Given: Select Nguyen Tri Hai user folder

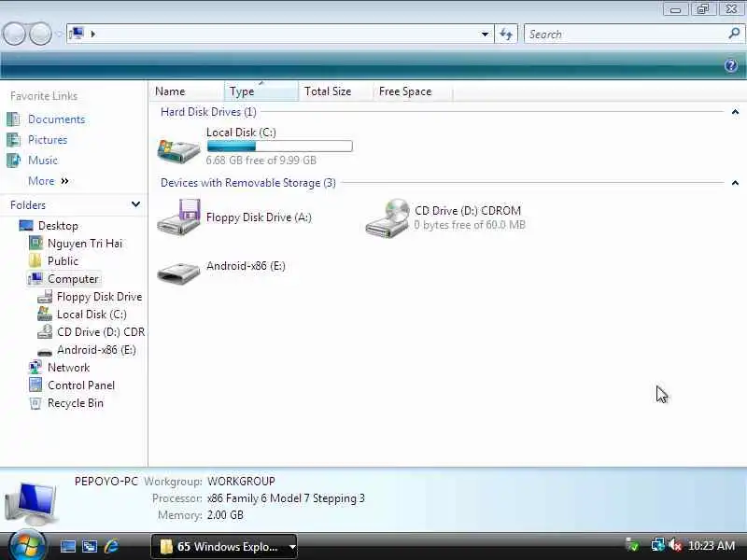Looking at the screenshot, I should pos(85,244).
